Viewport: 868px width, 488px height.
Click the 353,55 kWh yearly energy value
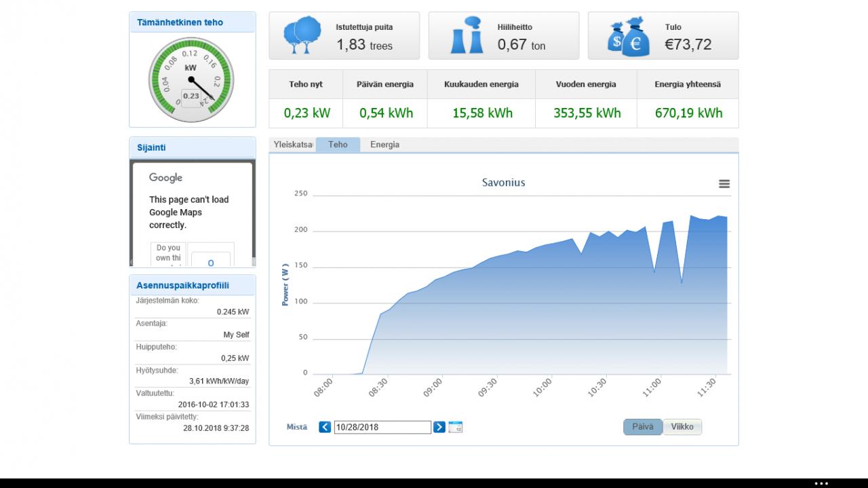click(587, 113)
